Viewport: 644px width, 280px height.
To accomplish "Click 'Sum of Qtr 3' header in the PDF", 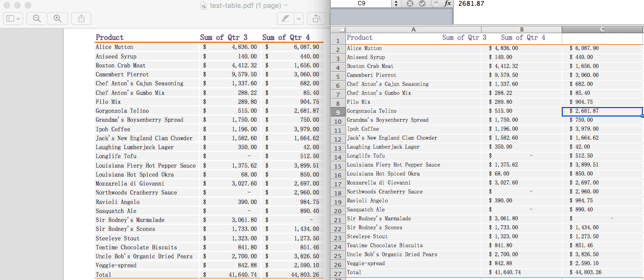I will pyautogui.click(x=224, y=37).
